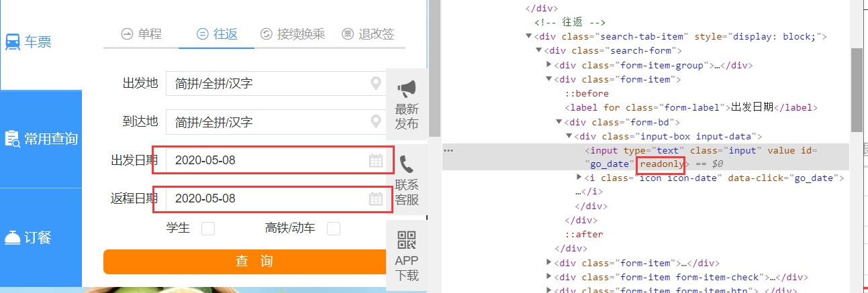Open calendar icon in 出发日期 field

pyautogui.click(x=376, y=160)
